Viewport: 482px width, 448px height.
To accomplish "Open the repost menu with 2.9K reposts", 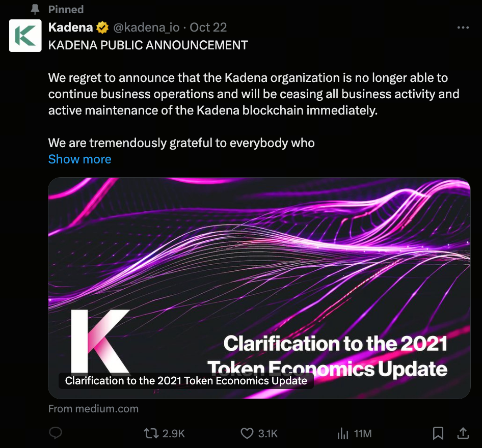I will pyautogui.click(x=151, y=433).
